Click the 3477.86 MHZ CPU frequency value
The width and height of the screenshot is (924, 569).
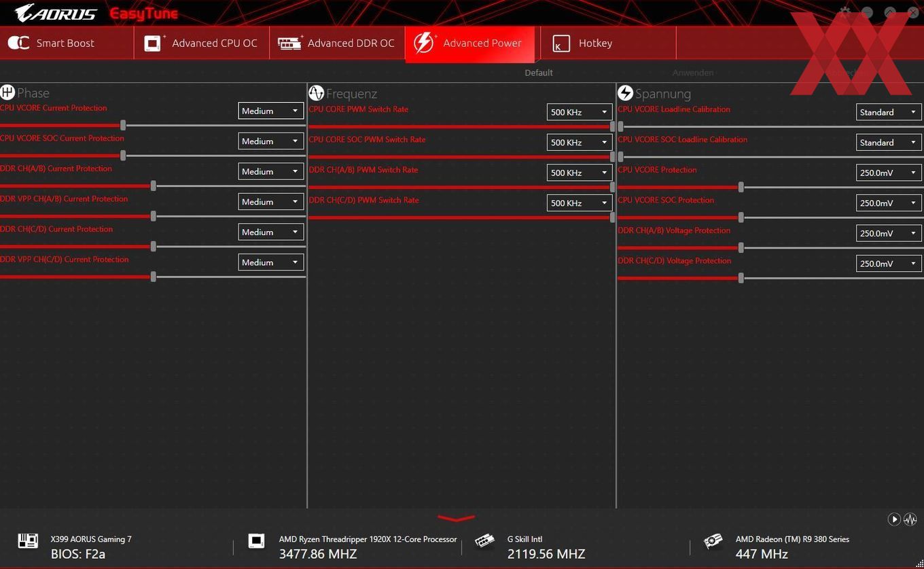point(318,554)
